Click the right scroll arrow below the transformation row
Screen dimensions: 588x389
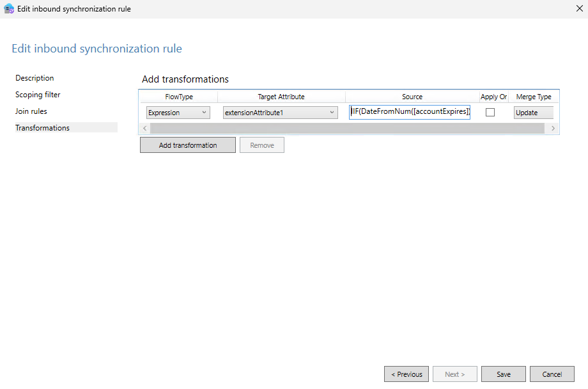553,128
